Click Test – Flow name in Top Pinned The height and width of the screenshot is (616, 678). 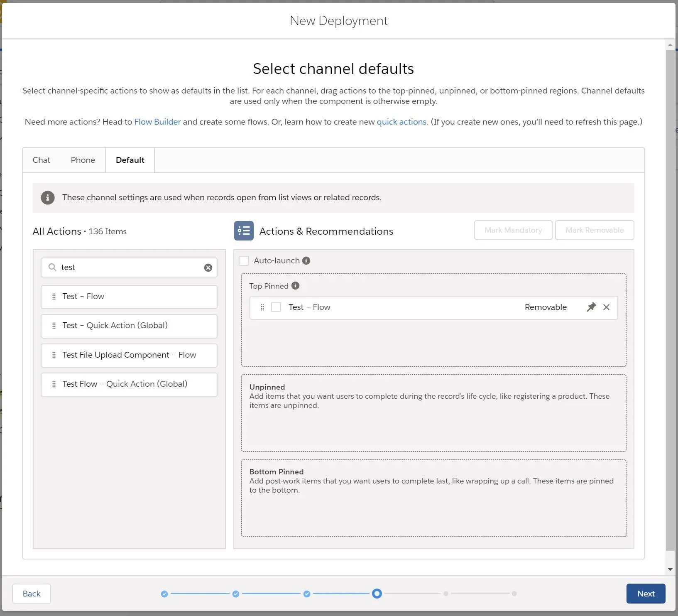tap(309, 307)
